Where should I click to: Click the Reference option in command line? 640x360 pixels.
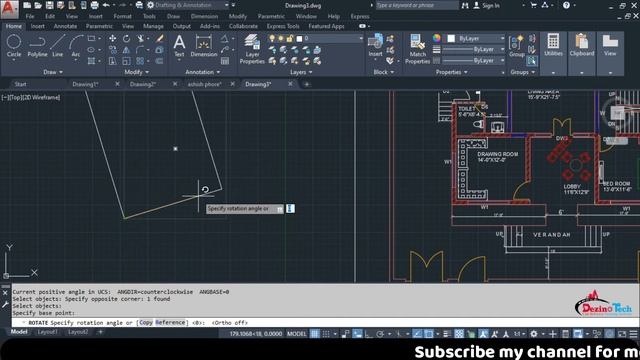point(170,322)
